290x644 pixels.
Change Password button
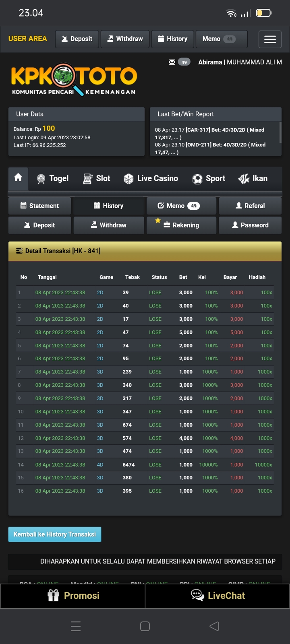250,225
